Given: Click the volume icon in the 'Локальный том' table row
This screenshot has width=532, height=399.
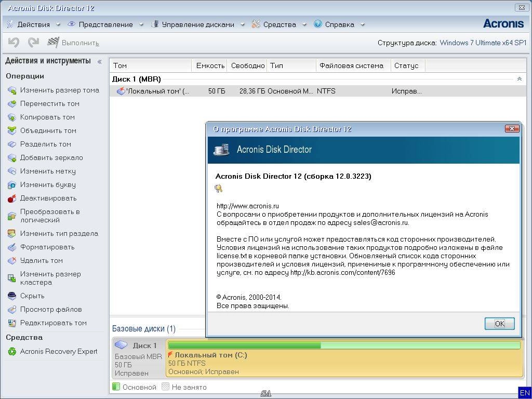Looking at the screenshot, I should pos(121,91).
